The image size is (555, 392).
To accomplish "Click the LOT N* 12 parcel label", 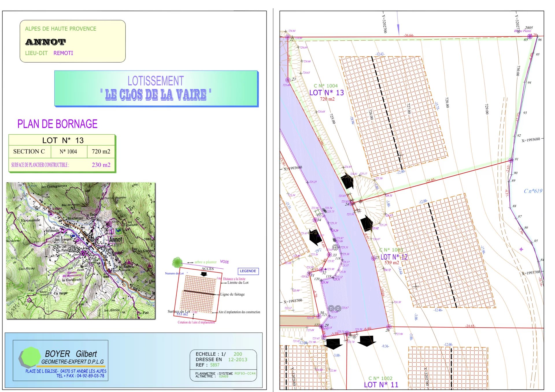I will [x=394, y=257].
